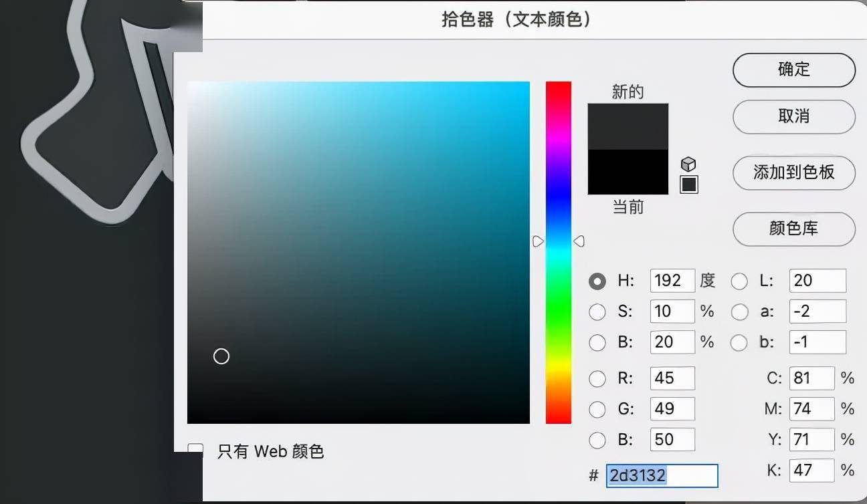Click the brightness field showing 20 percent

pyautogui.click(x=672, y=342)
